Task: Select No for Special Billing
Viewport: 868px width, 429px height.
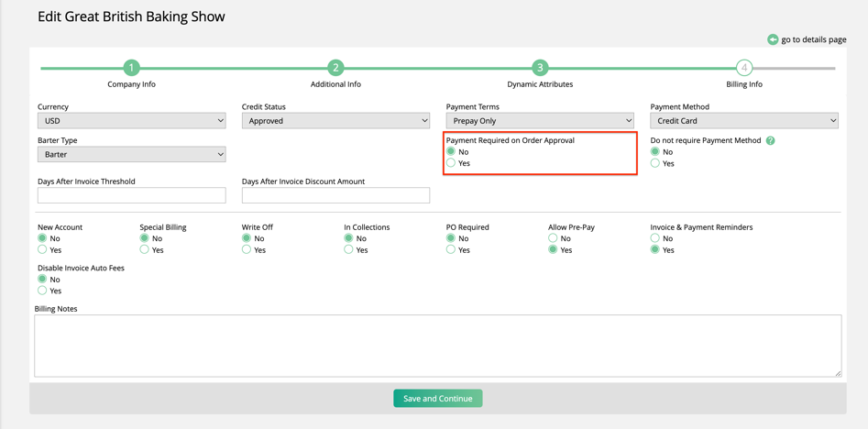Action: 145,238
